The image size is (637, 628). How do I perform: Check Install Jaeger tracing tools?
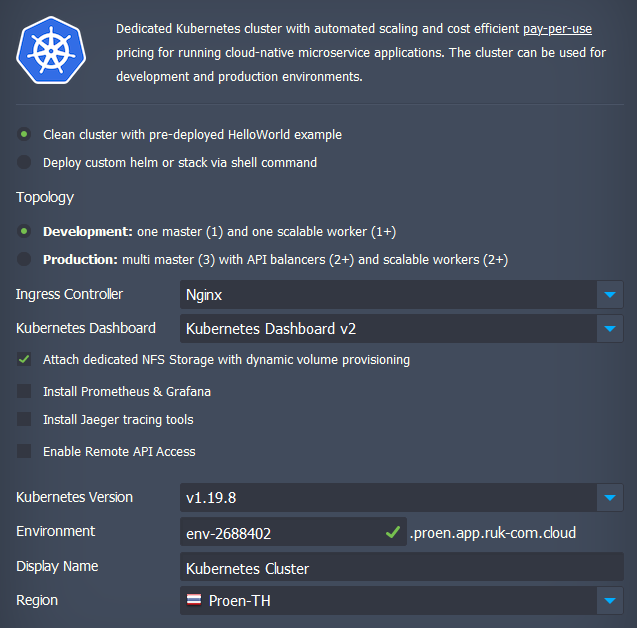(x=24, y=420)
